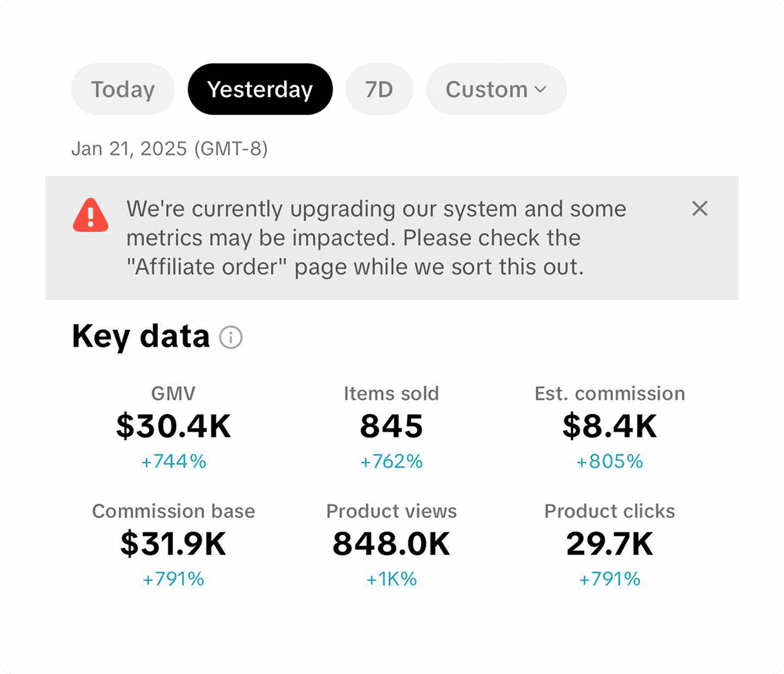Click the Items sold +762% change
This screenshot has height=674, width=784.
pyautogui.click(x=391, y=461)
